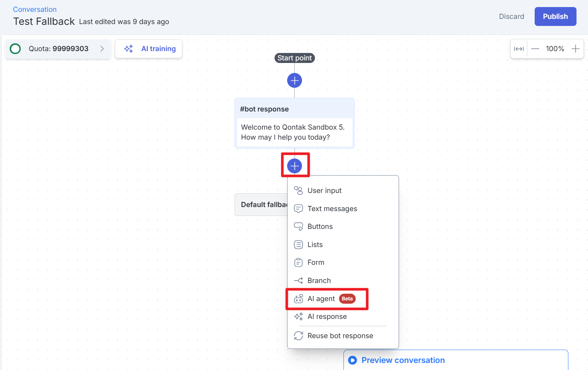Zoom out using the minus icon
Viewport: 588px width, 370px height.
pyautogui.click(x=535, y=49)
